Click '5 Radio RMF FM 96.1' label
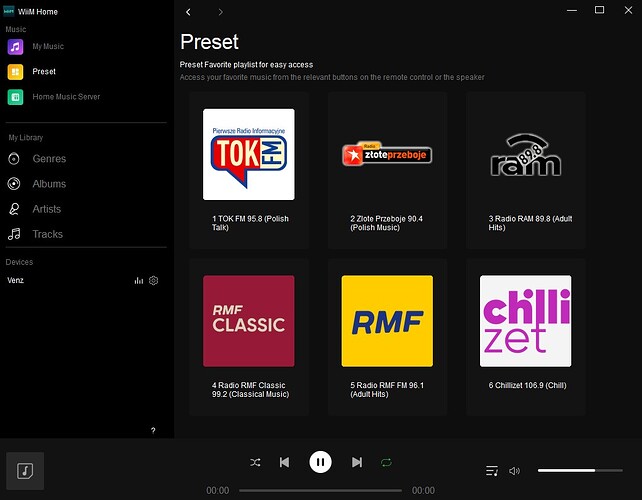The width and height of the screenshot is (642, 500). 387,390
